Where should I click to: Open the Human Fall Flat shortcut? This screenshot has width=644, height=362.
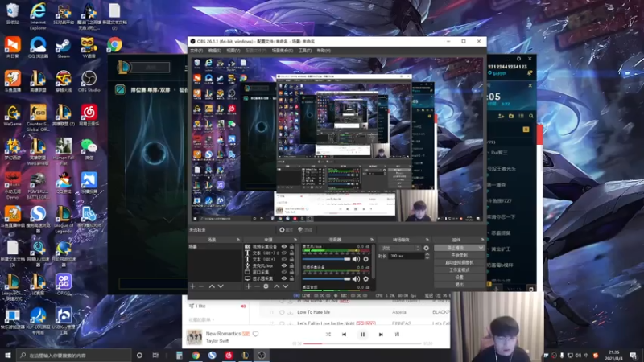click(x=64, y=152)
